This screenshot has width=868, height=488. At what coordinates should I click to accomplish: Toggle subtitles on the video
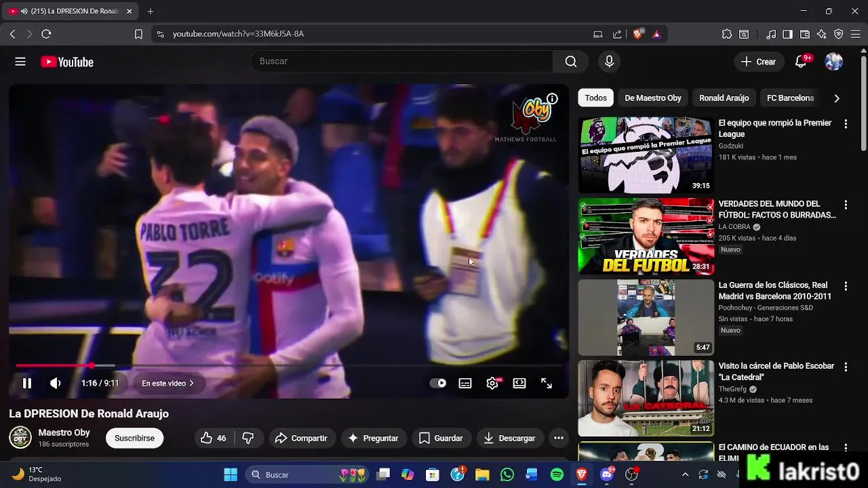(465, 383)
